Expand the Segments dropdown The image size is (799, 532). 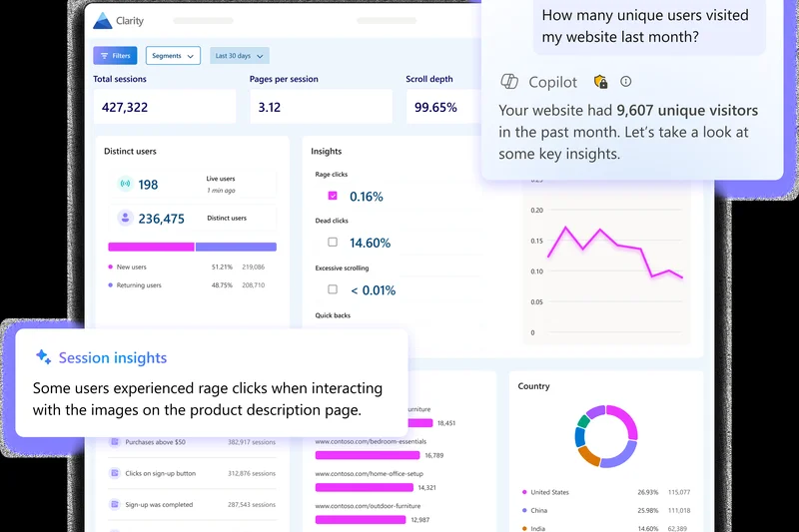[x=173, y=56]
